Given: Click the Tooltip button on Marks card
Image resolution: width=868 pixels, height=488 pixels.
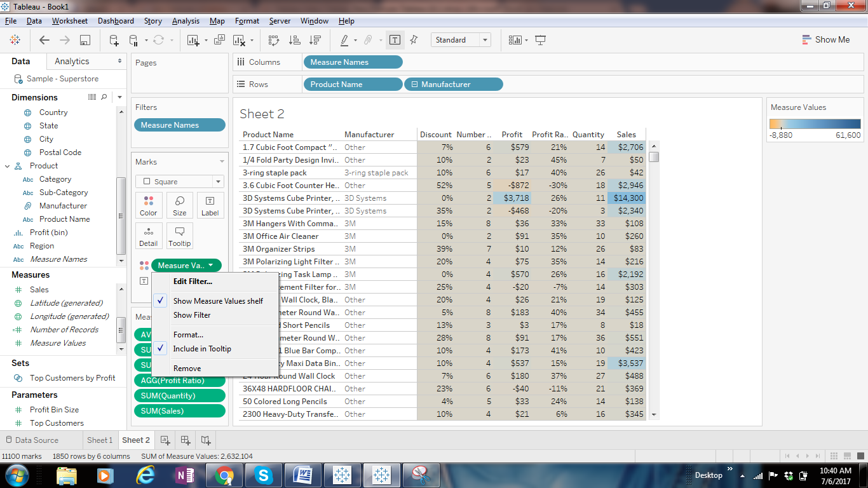Looking at the screenshot, I should [x=180, y=236].
